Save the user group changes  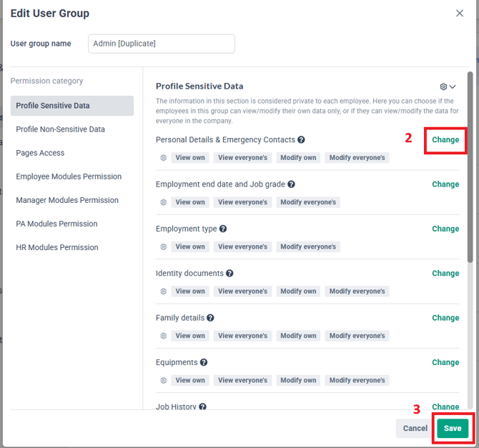(453, 428)
